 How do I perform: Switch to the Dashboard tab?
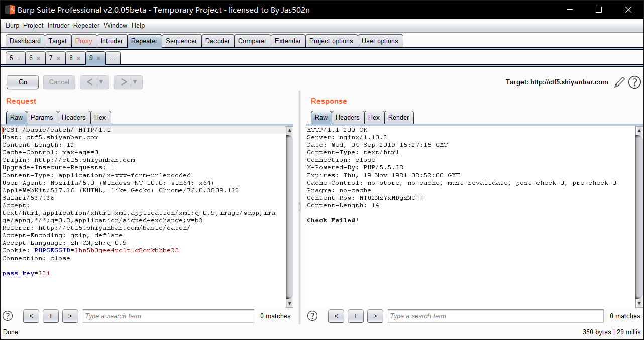pyautogui.click(x=25, y=41)
